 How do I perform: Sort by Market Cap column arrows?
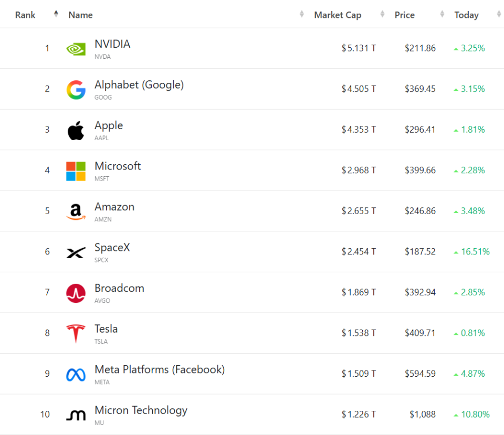pyautogui.click(x=382, y=14)
